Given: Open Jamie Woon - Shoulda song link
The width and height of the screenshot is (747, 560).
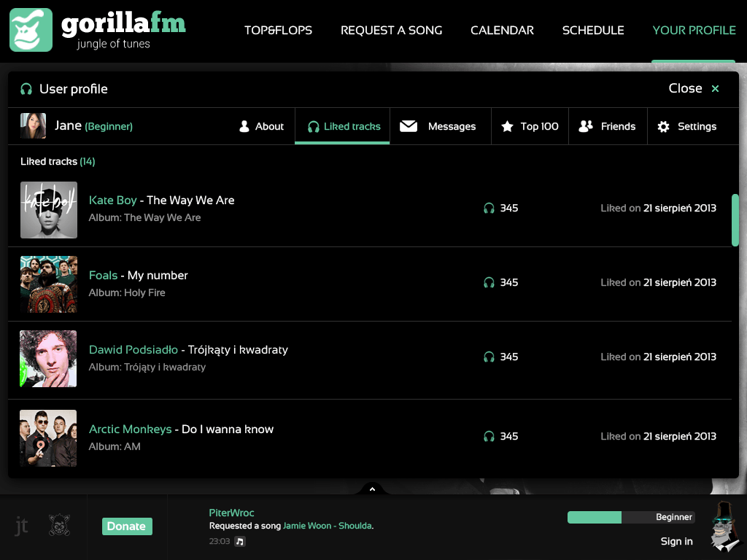Looking at the screenshot, I should click(x=328, y=526).
